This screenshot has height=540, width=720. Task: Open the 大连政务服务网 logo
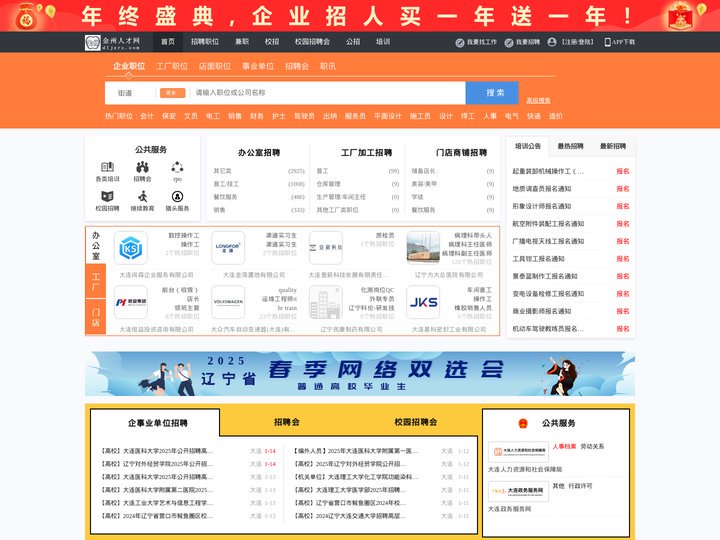pos(518,491)
